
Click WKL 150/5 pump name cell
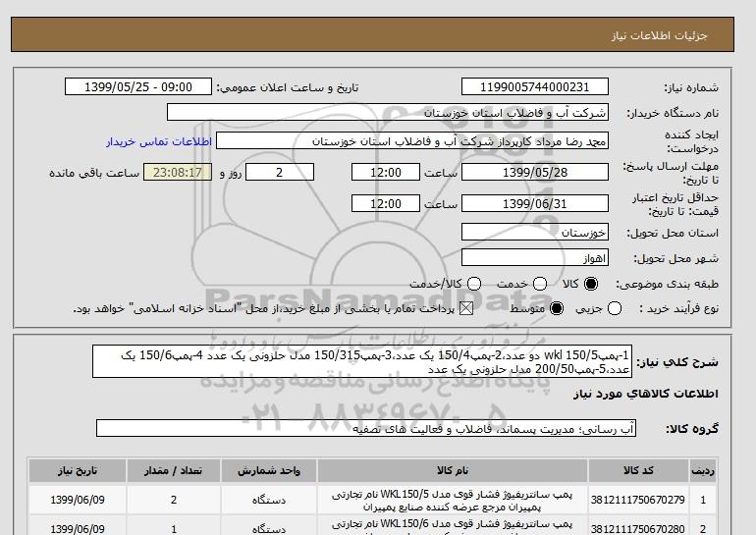453,501
